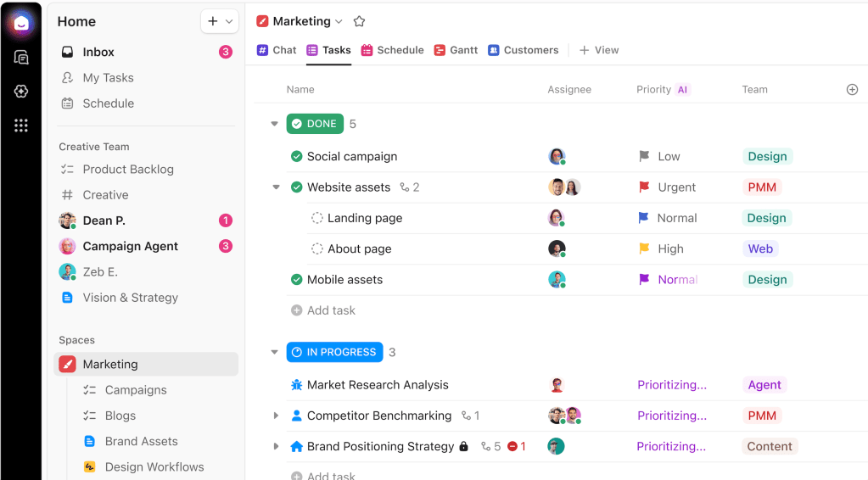This screenshot has height=480, width=868.
Task: Click the ClickUp home logo icon
Action: (21, 23)
